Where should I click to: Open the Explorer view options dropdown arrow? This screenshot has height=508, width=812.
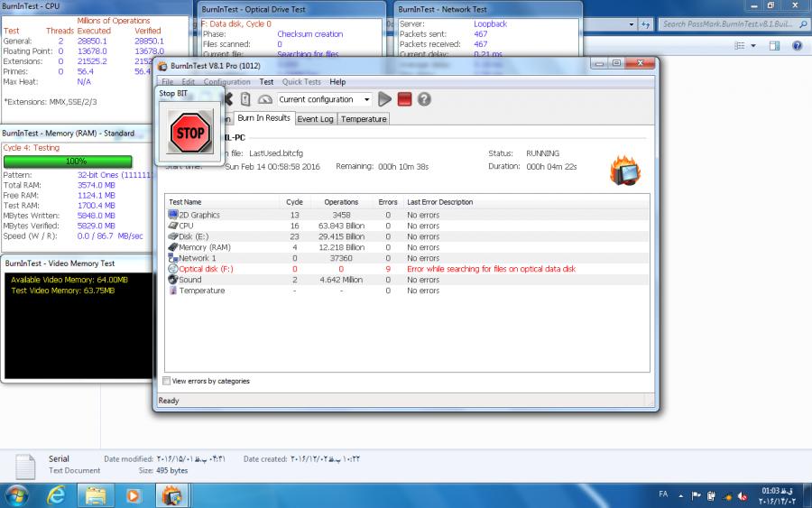(753, 46)
